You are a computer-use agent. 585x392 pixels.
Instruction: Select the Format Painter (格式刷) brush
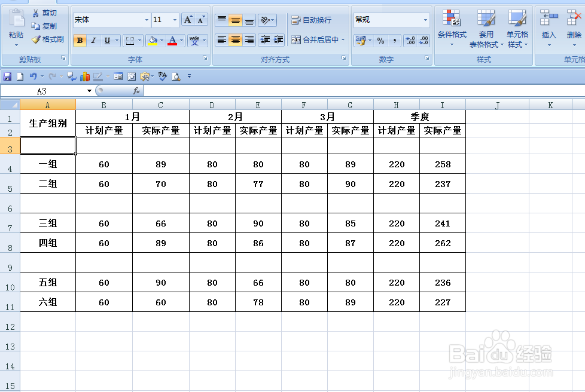47,39
